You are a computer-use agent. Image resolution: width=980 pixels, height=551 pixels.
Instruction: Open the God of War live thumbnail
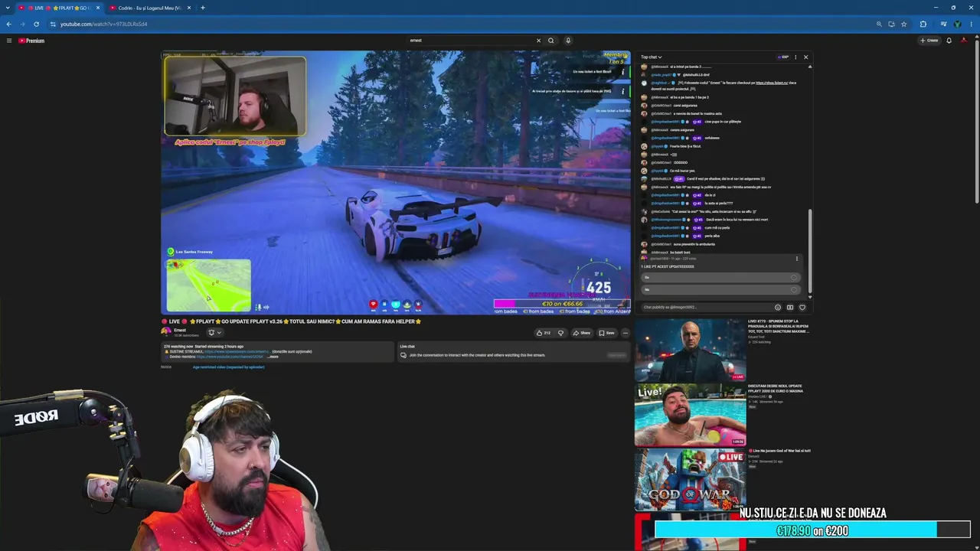pos(690,480)
